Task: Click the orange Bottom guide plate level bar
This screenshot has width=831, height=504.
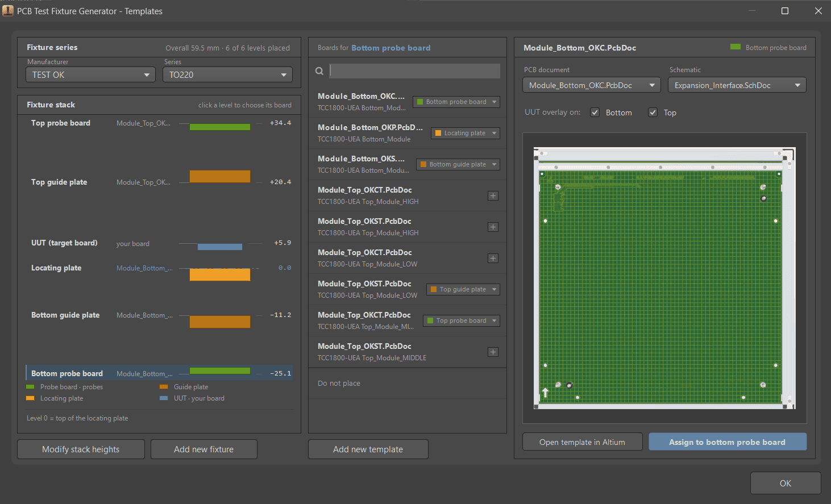Action: pos(219,322)
